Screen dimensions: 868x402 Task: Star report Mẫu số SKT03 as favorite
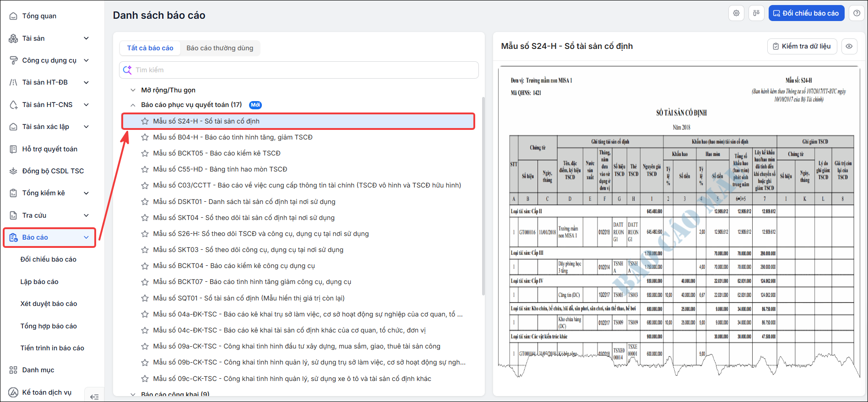point(145,250)
